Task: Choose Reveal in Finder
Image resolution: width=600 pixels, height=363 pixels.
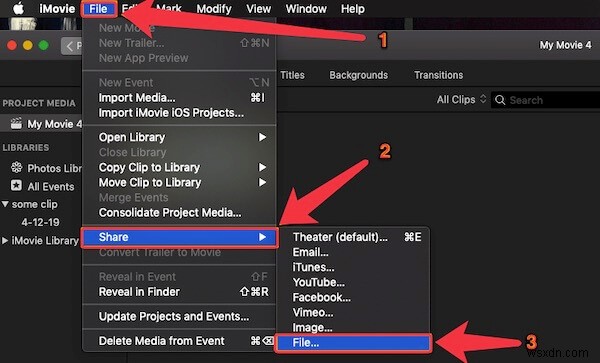Action: (179, 292)
